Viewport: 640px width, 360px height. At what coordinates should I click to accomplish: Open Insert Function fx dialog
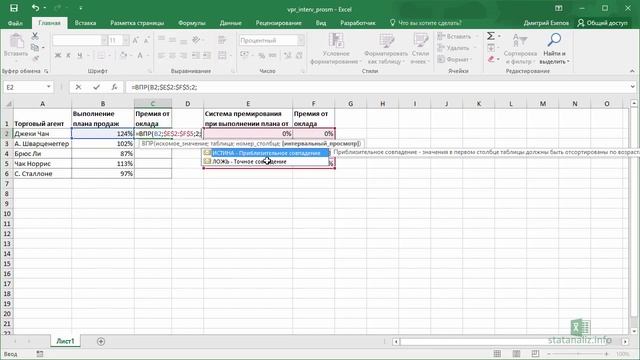(114, 87)
